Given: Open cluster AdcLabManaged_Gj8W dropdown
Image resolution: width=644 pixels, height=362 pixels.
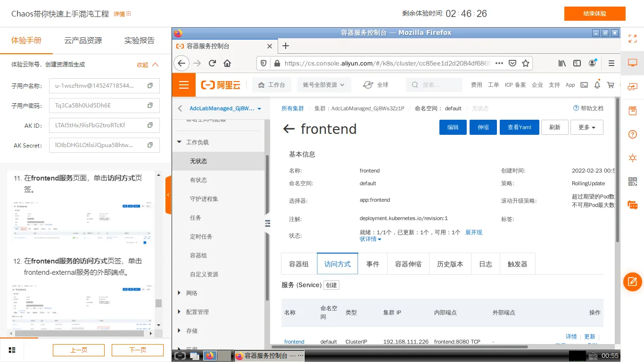Looking at the screenshot, I should (225, 108).
